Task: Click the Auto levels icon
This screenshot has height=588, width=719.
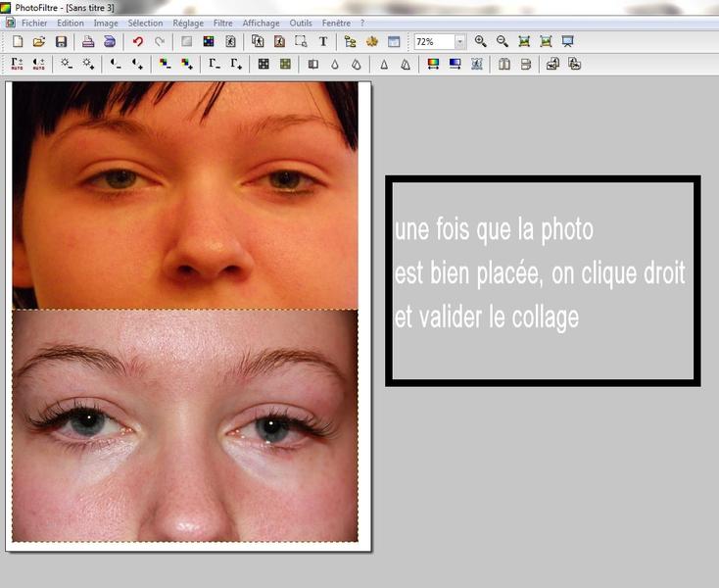Action: click(18, 65)
